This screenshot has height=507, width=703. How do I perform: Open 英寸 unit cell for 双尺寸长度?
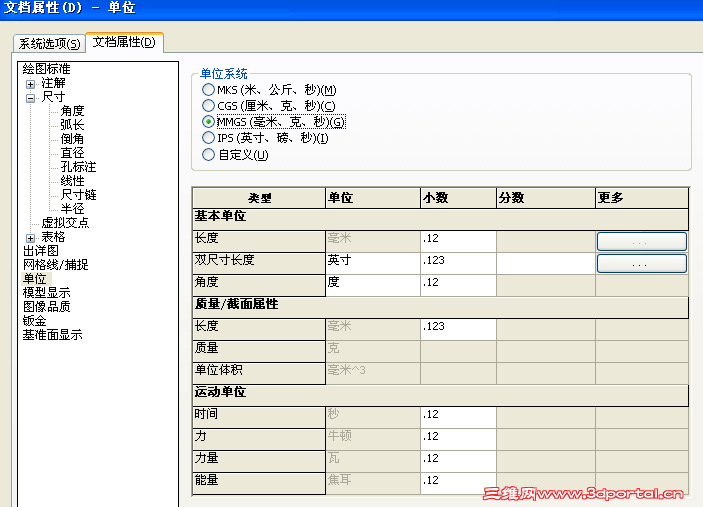tap(373, 263)
